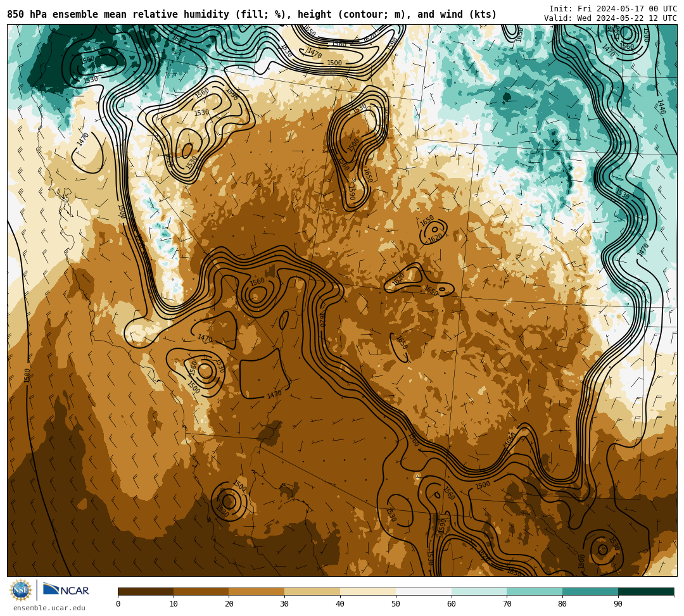Click the colorbar tick label 50

pos(396,604)
